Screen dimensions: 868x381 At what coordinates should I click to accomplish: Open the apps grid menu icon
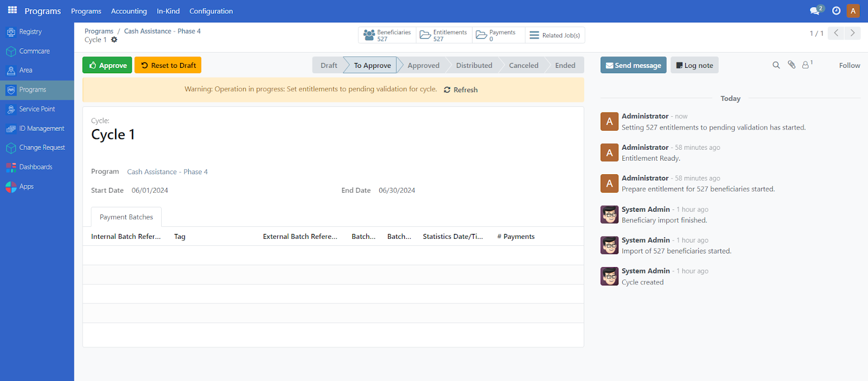tap(12, 10)
